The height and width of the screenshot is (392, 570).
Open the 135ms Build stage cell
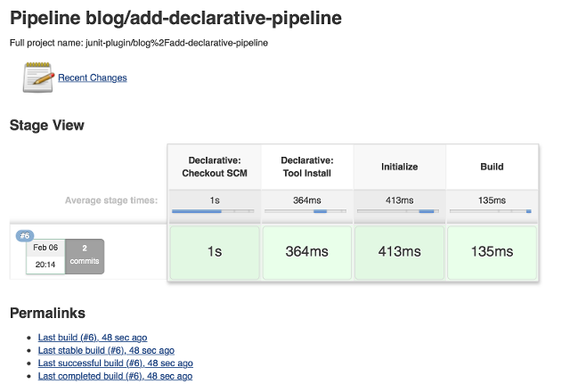[x=492, y=252]
